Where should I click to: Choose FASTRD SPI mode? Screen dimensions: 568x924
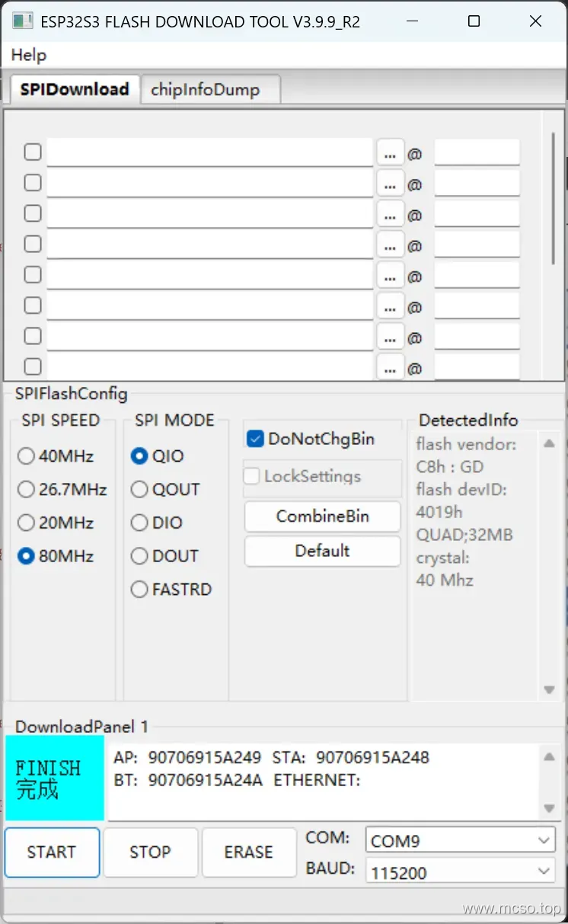(171, 589)
